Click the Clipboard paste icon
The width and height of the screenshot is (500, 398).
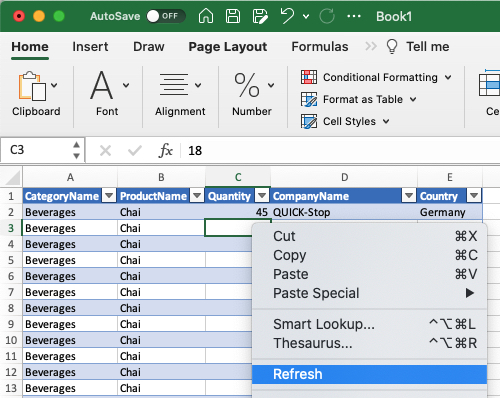32,86
